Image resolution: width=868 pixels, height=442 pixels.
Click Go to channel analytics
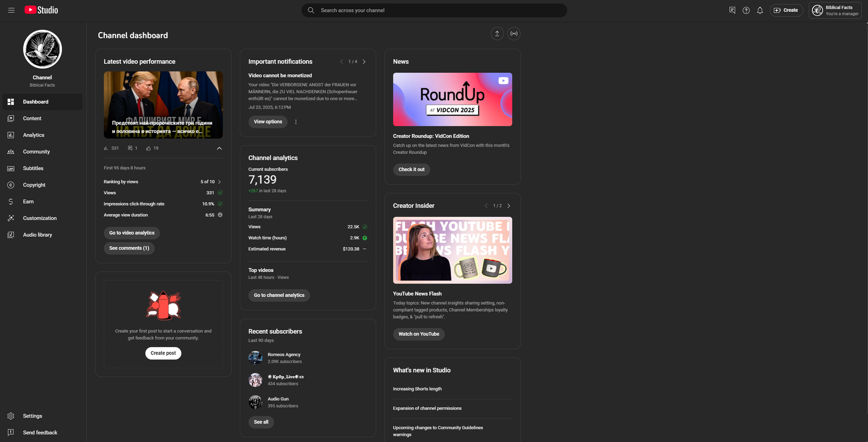click(279, 295)
